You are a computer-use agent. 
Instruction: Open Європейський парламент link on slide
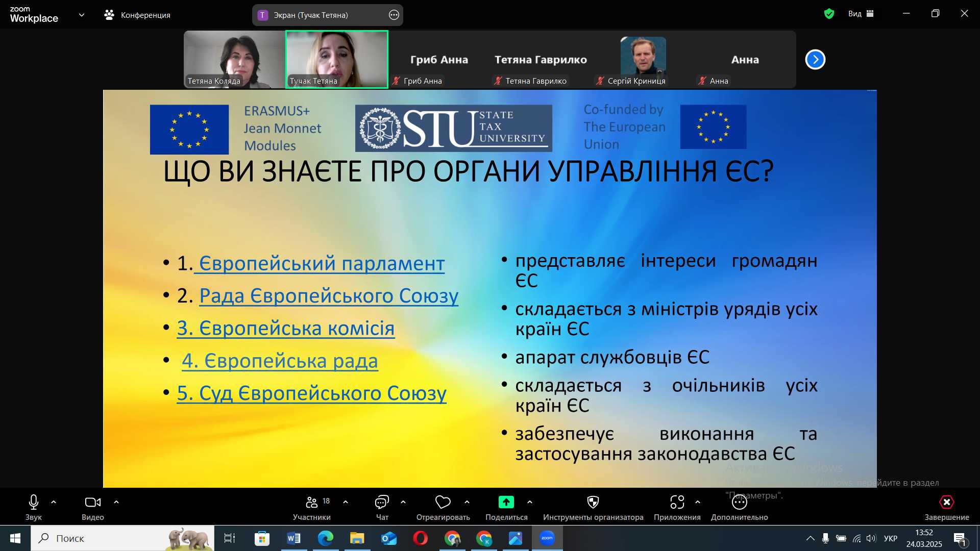(322, 263)
